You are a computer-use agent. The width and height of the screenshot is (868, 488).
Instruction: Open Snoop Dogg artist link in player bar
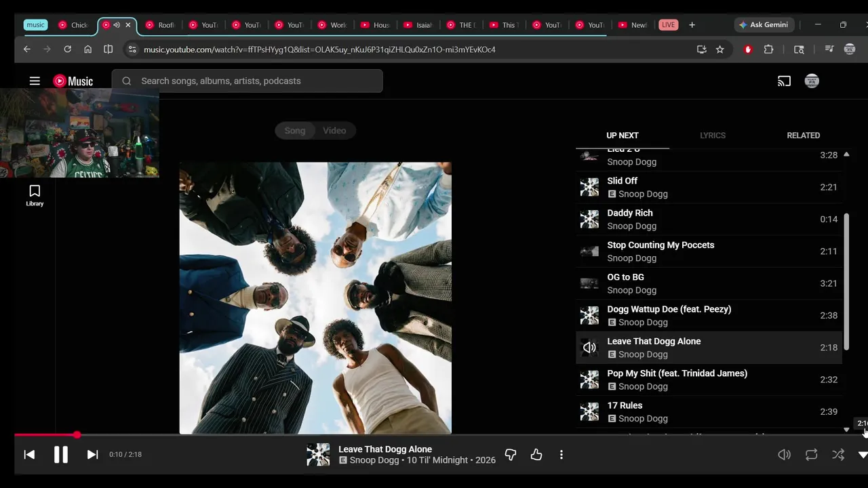click(x=374, y=460)
